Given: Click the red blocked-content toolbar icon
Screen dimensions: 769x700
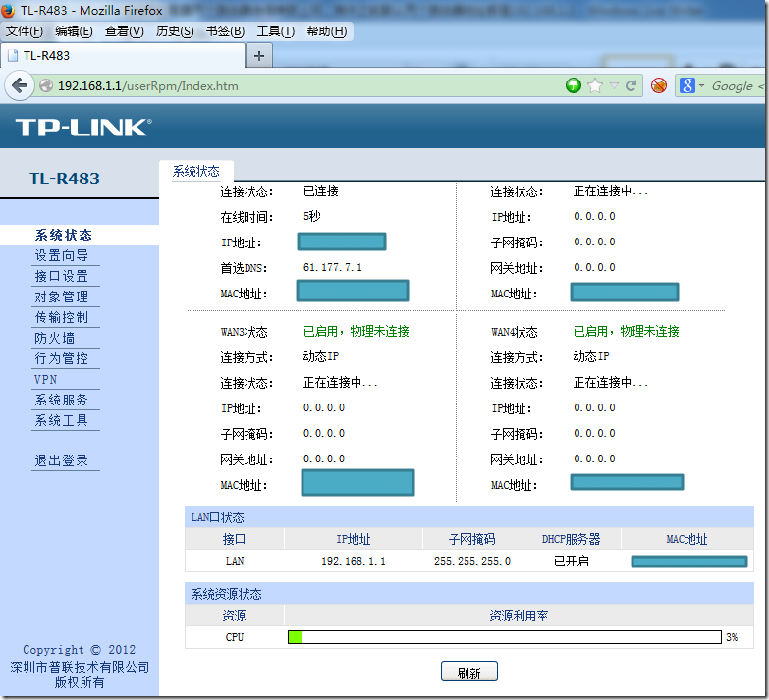Looking at the screenshot, I should click(659, 85).
